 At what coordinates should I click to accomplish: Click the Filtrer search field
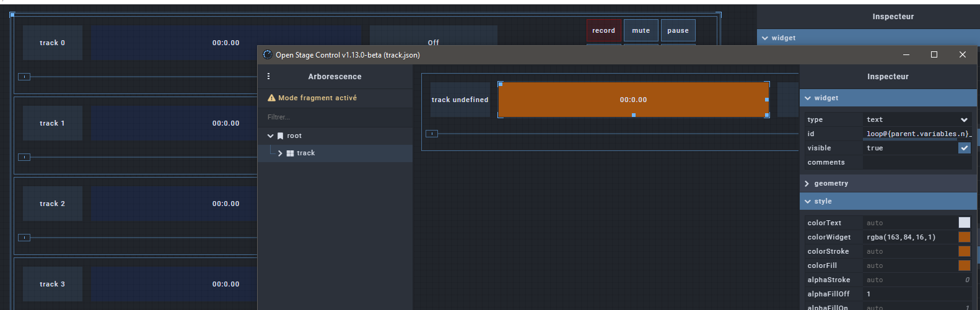tap(335, 117)
